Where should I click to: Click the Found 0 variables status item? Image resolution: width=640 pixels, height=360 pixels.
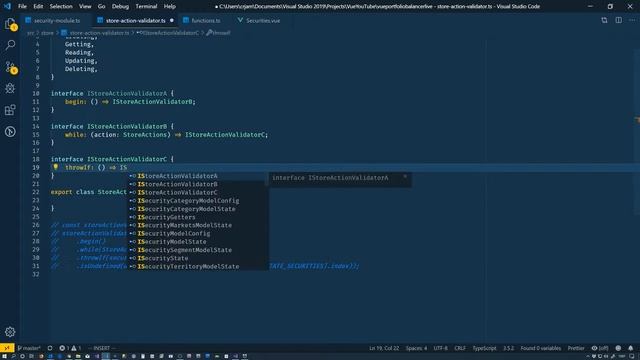tap(540, 348)
